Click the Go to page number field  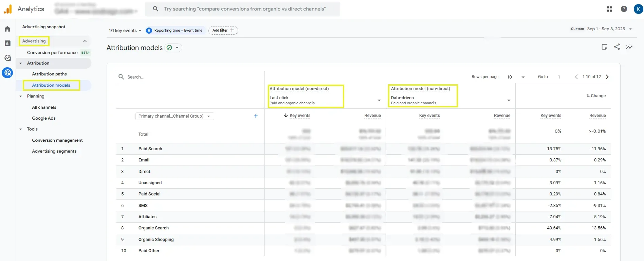pos(559,77)
